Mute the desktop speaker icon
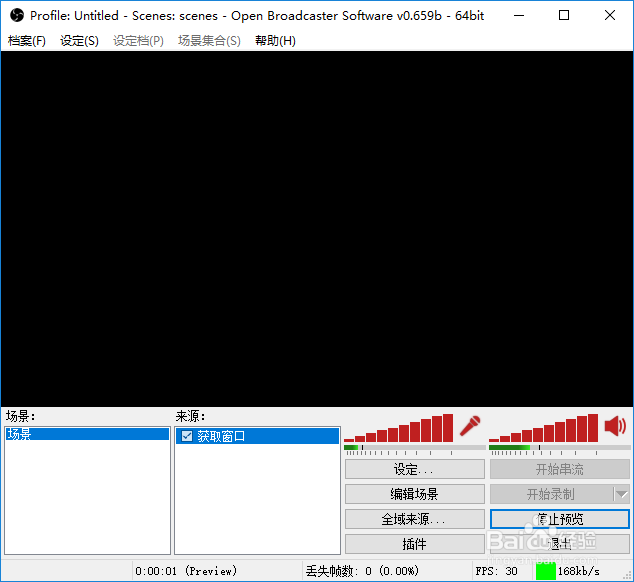 [x=615, y=426]
